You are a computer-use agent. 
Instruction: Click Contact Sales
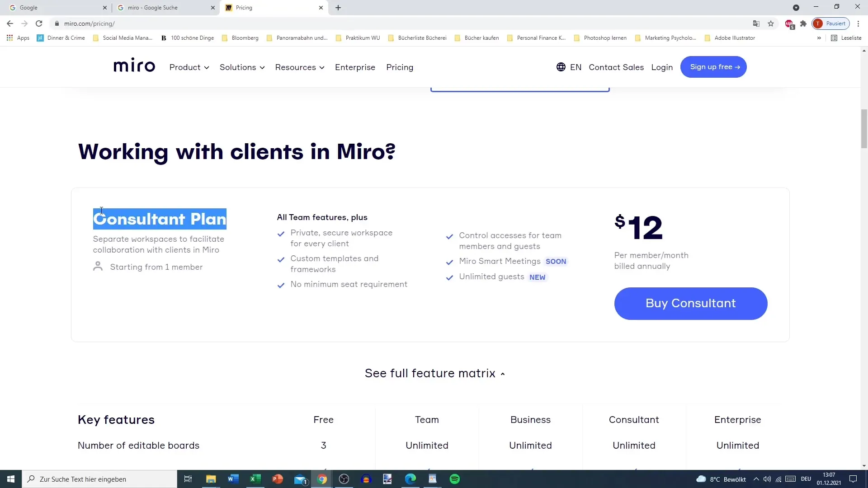click(x=616, y=67)
